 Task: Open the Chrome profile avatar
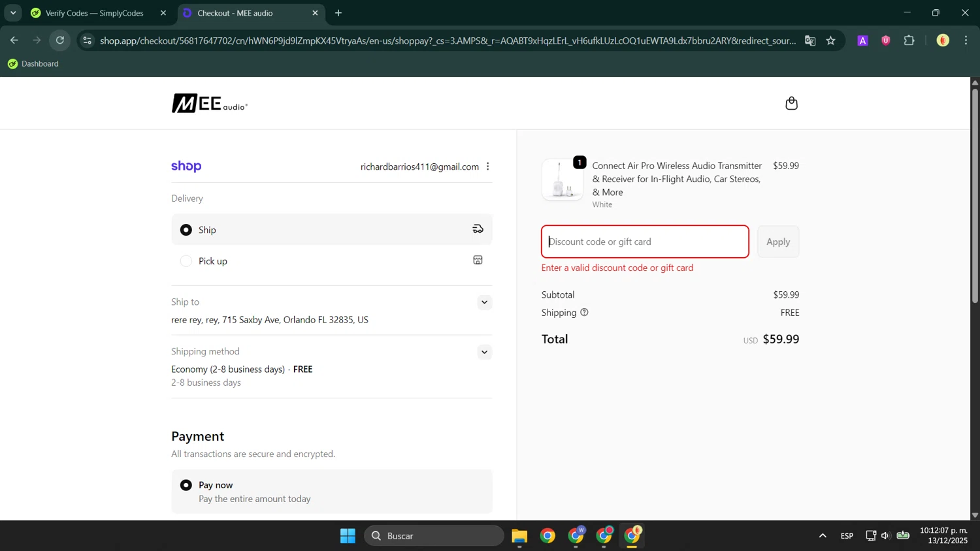[943, 40]
